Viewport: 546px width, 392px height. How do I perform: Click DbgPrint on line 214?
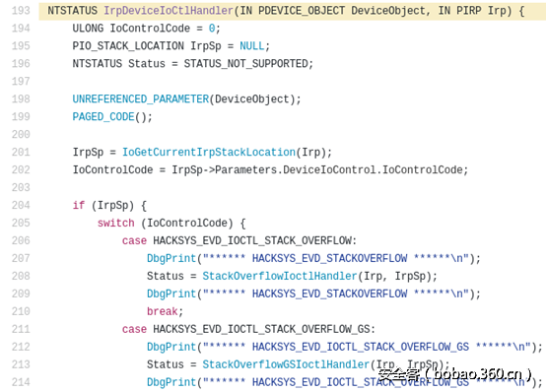tap(171, 382)
